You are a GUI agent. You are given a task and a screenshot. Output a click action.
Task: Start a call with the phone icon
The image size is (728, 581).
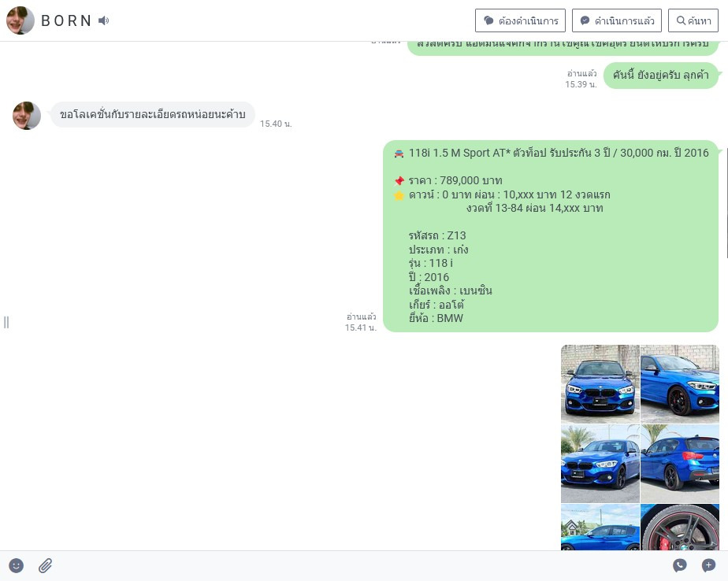680,565
